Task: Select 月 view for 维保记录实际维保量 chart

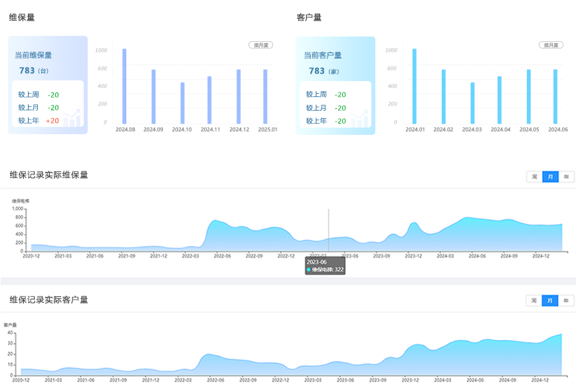Action: pyautogui.click(x=550, y=177)
